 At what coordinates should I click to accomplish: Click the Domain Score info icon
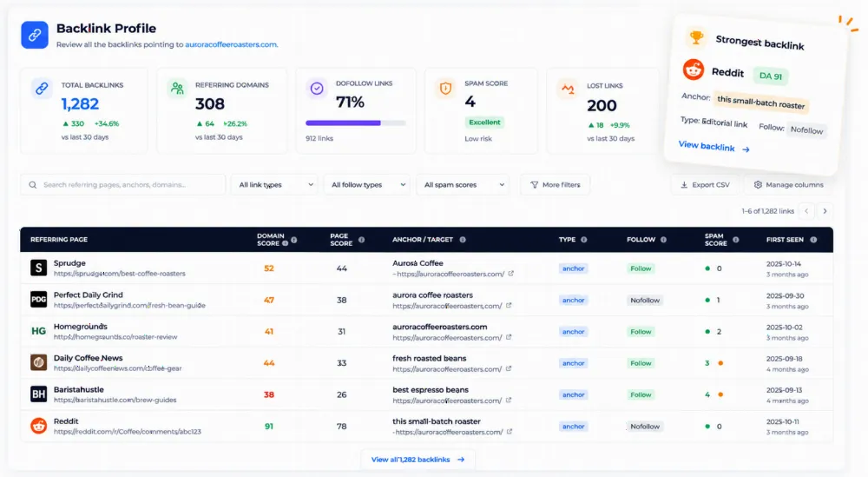294,240
